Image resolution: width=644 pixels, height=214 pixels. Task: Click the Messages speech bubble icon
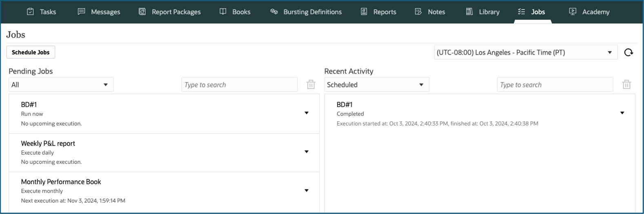pyautogui.click(x=82, y=11)
